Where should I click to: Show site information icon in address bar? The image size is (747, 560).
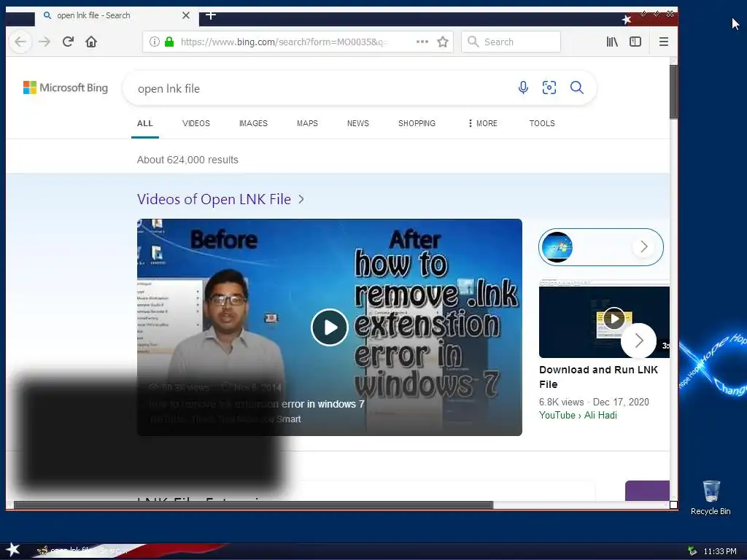click(155, 42)
